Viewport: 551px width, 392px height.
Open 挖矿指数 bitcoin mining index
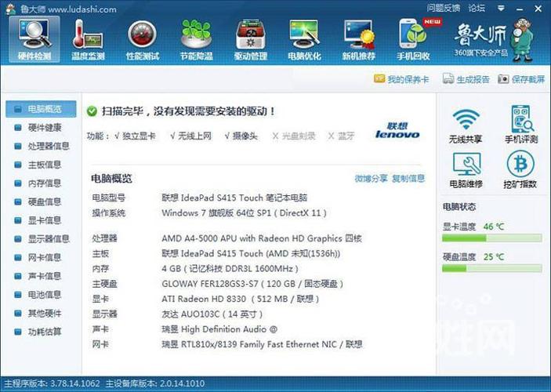click(x=520, y=170)
